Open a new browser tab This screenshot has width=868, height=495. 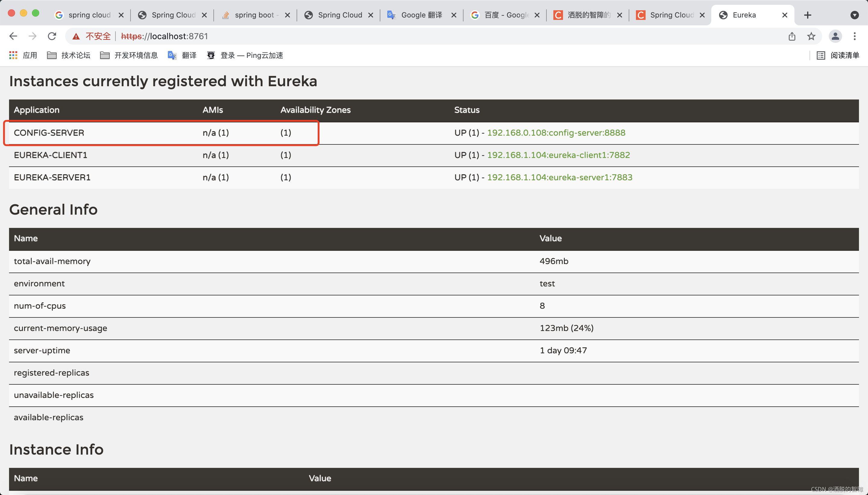(807, 15)
